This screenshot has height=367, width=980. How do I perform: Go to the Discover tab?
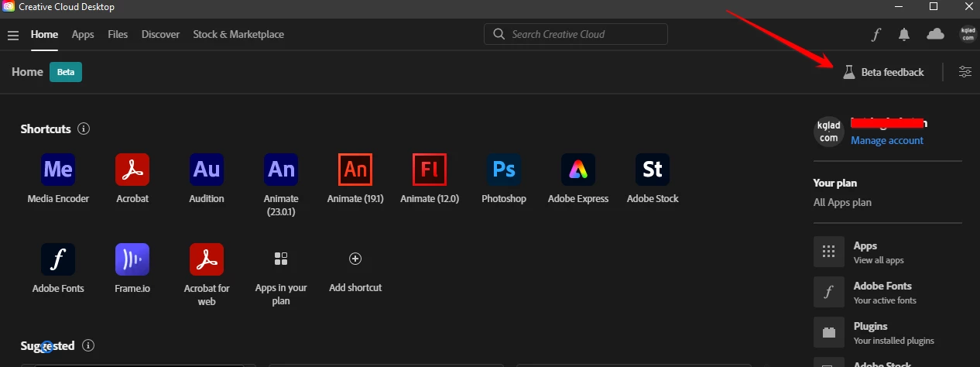point(160,34)
